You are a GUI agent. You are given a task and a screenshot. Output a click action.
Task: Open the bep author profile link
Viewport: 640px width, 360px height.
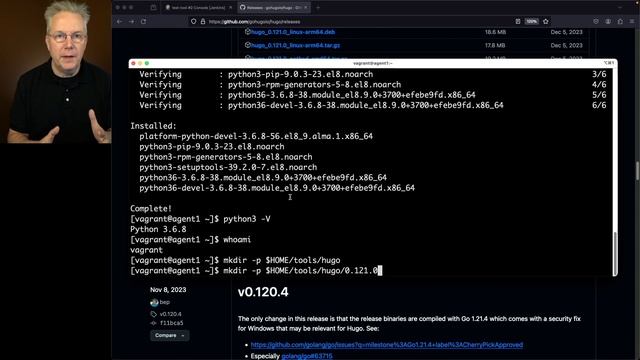click(164, 302)
